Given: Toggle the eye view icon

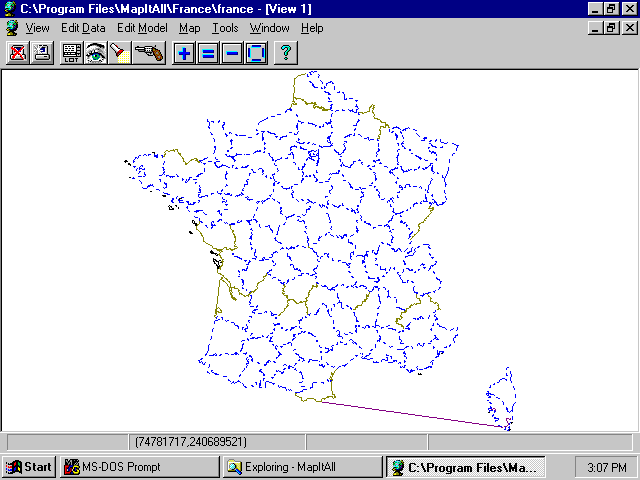Looking at the screenshot, I should click(x=96, y=53).
